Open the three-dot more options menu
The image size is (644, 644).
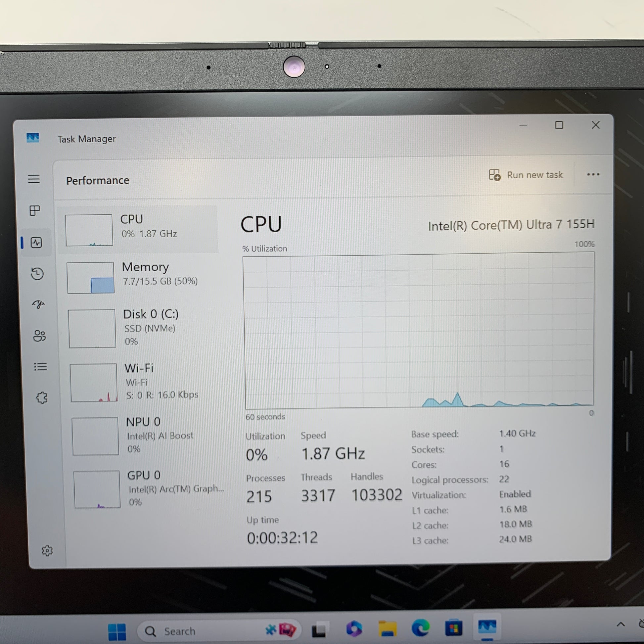[x=593, y=174]
